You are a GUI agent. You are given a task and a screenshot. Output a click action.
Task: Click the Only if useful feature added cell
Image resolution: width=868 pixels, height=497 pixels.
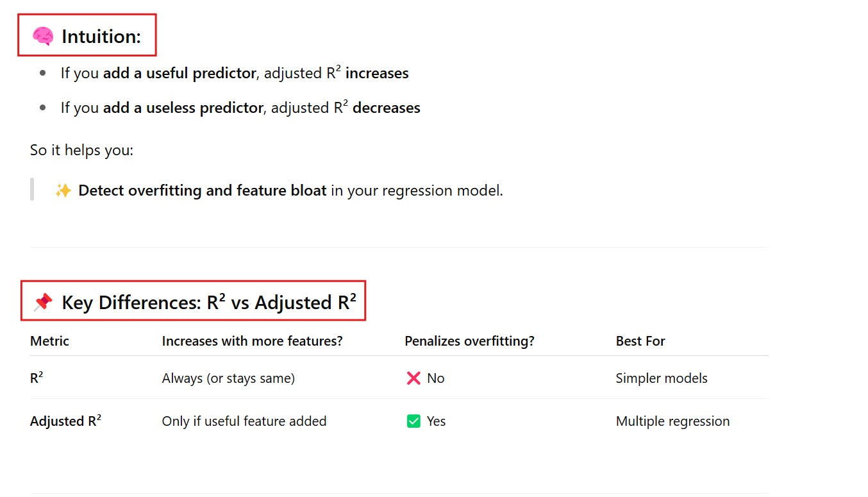tap(244, 421)
